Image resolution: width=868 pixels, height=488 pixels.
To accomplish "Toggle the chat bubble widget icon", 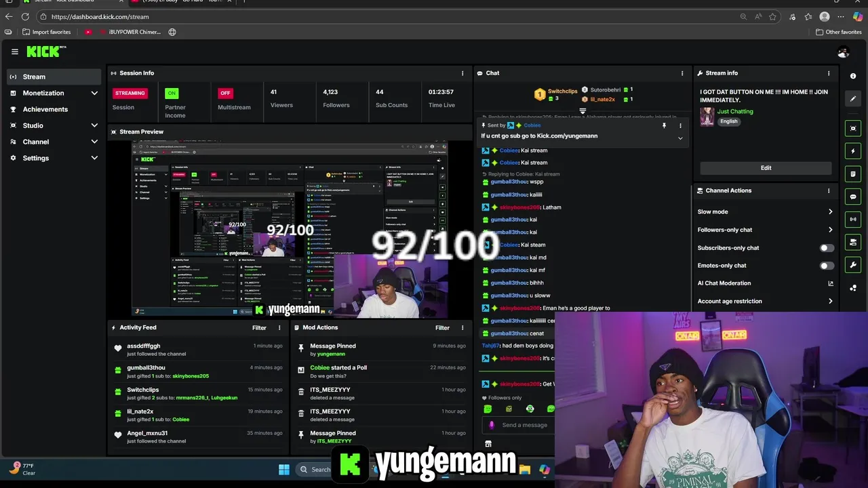I will (853, 197).
